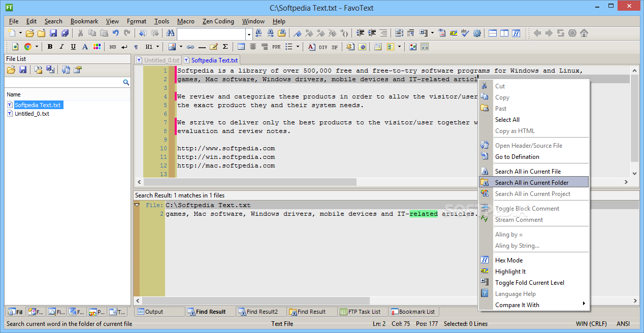Open the H1 heading dropdown arrow
This screenshot has width=644, height=333.
tap(157, 47)
